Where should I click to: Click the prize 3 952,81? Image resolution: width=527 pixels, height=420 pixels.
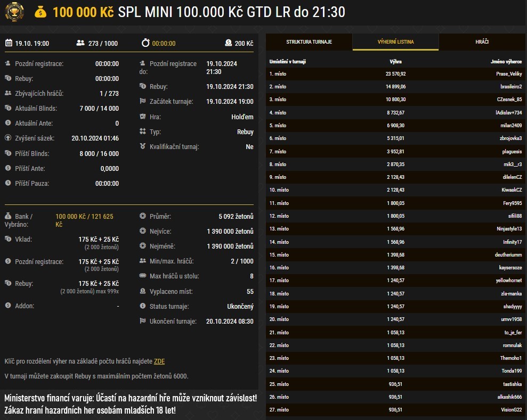point(395,151)
